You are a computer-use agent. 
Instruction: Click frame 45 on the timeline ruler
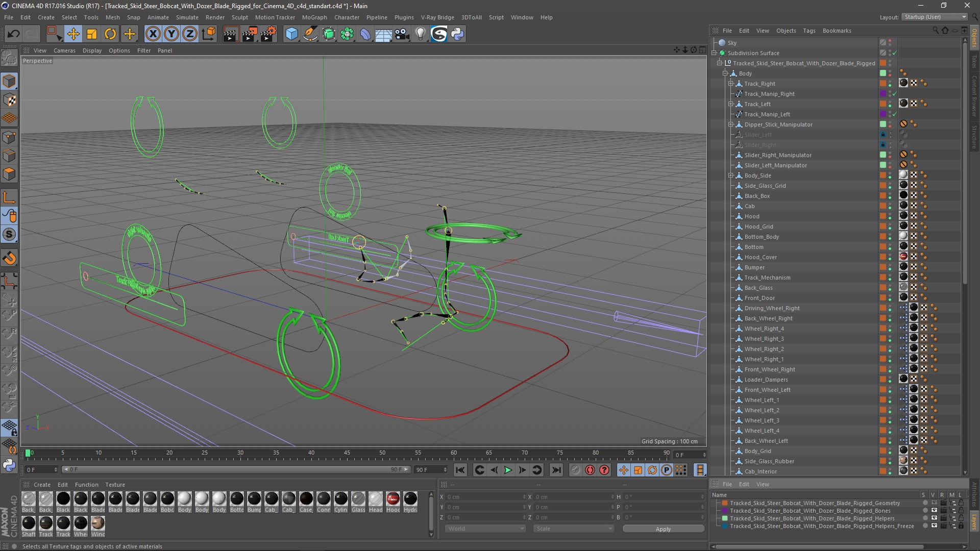coord(347,453)
